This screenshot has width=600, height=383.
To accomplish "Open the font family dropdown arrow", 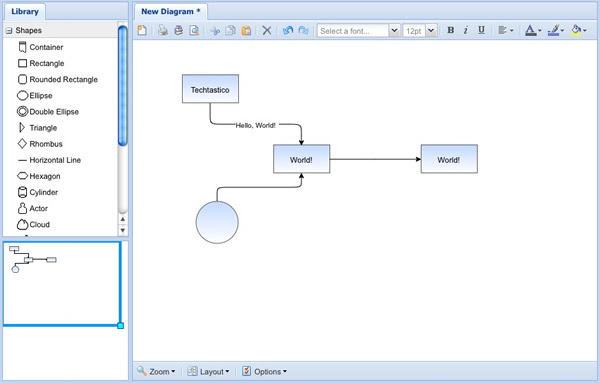I will pos(394,31).
